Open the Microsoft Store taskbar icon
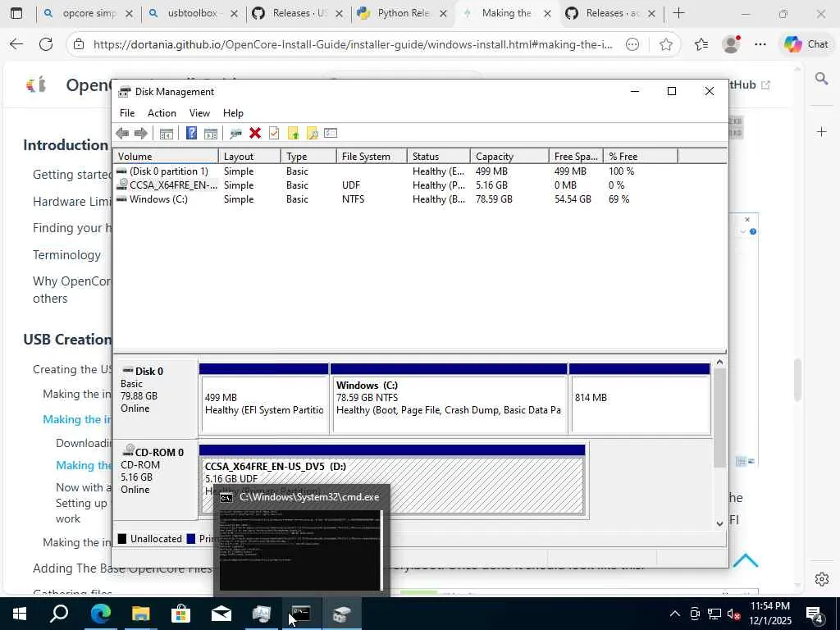The image size is (840, 630). click(180, 614)
